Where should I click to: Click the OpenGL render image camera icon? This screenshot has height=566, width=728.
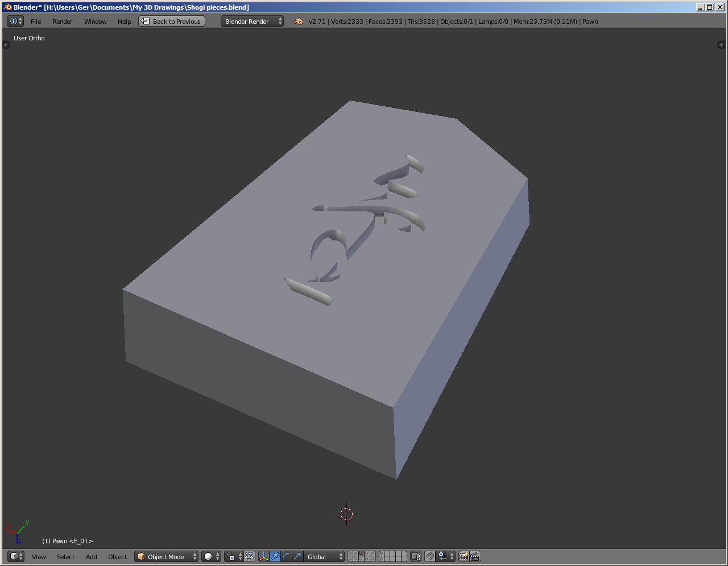coord(464,556)
